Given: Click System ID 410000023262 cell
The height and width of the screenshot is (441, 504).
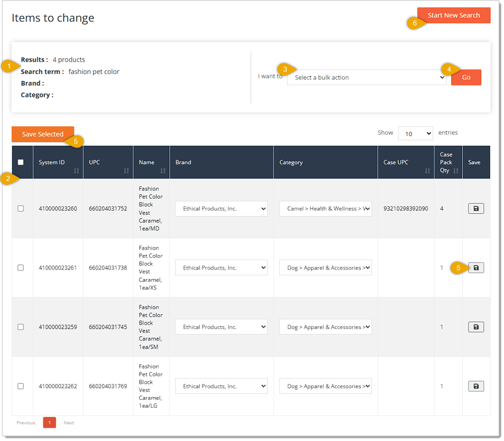Looking at the screenshot, I should pos(58,386).
